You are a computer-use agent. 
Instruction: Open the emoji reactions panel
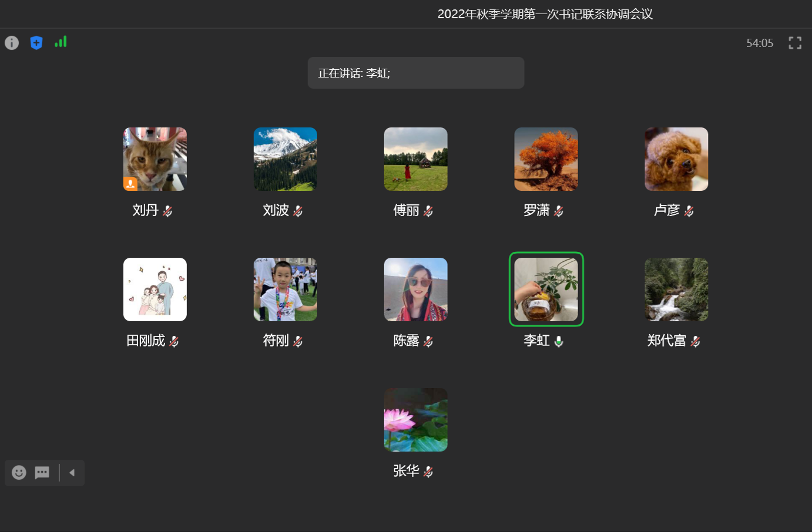(x=18, y=472)
